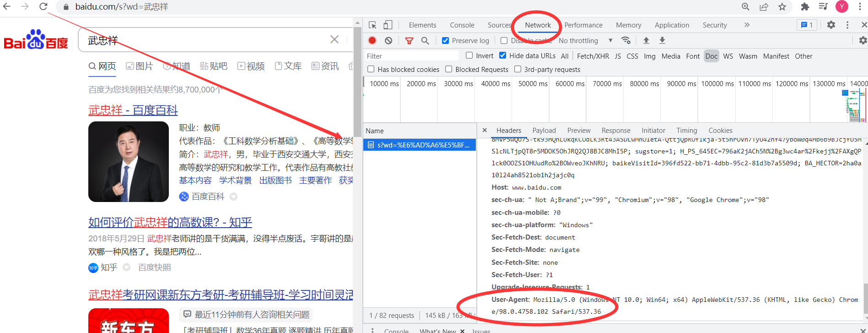Show the Initiator tab of request
The height and width of the screenshot is (333, 868).
point(653,131)
